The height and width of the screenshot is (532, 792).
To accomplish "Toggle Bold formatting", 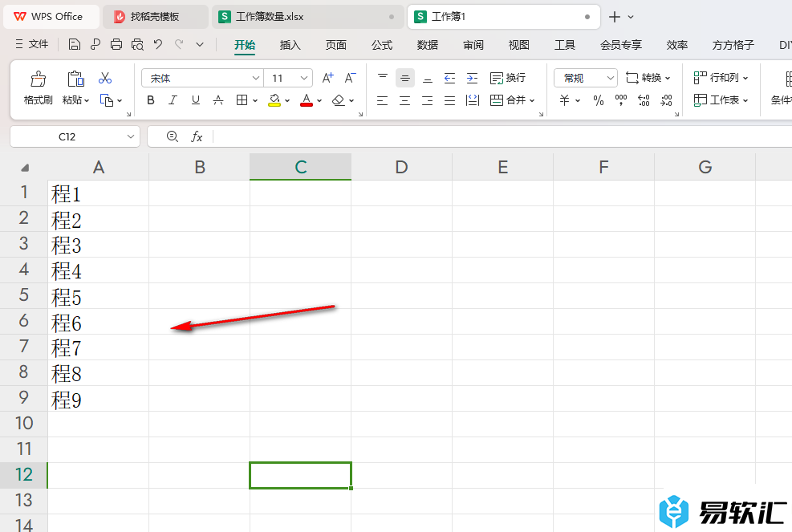I will (151, 100).
